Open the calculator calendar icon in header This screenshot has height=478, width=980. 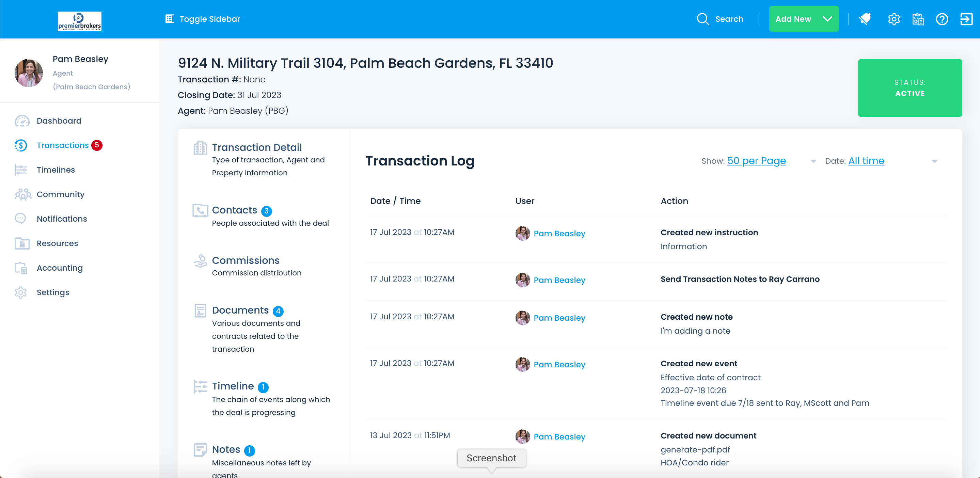[918, 19]
